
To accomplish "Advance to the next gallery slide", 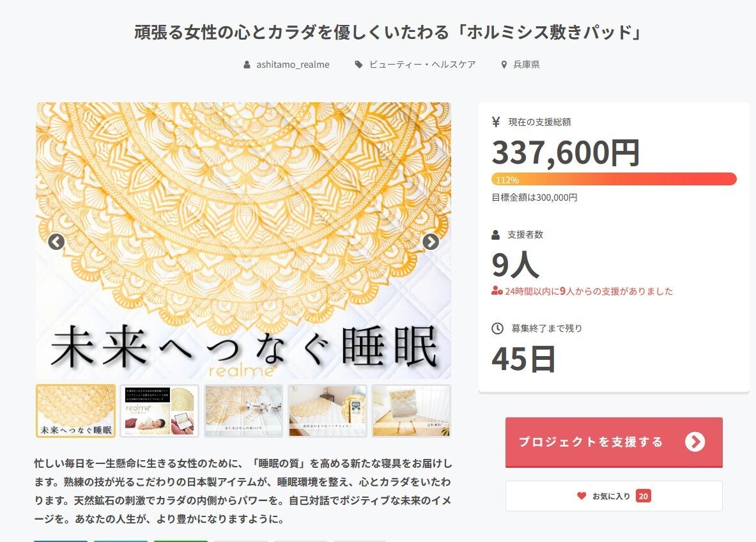I will click(x=431, y=242).
